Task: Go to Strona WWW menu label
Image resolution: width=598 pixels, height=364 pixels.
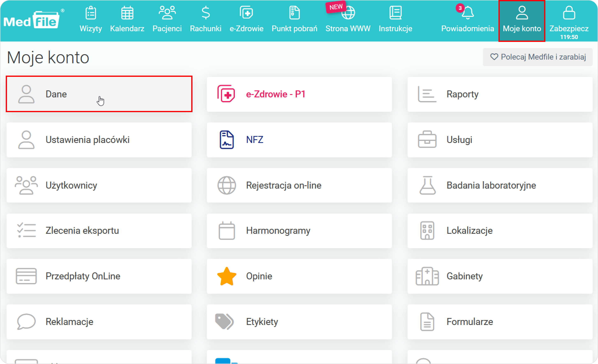Action: (x=348, y=29)
